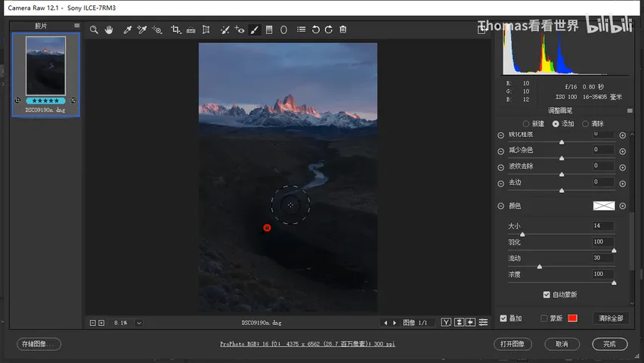Select the Crop tool
The height and width of the screenshot is (363, 644).
click(x=176, y=29)
